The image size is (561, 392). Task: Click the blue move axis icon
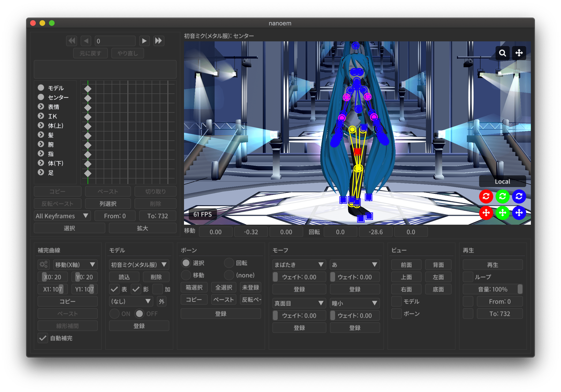519,213
